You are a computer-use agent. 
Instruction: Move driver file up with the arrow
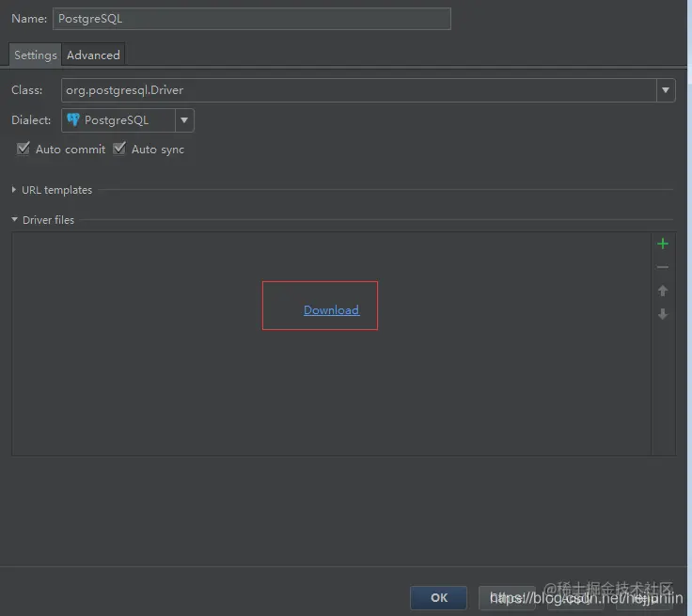tap(663, 291)
